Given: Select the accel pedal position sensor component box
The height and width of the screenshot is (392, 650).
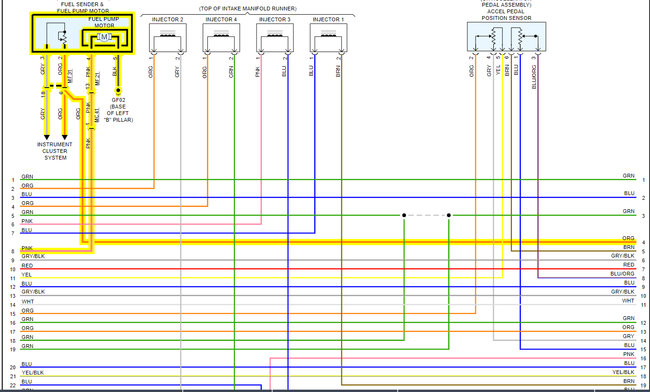Looking at the screenshot, I should pyautogui.click(x=507, y=37).
